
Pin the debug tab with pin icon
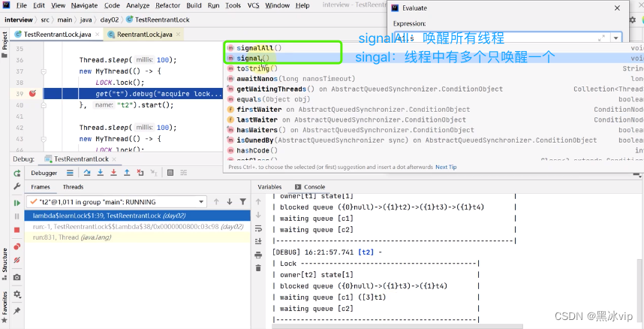point(17,310)
